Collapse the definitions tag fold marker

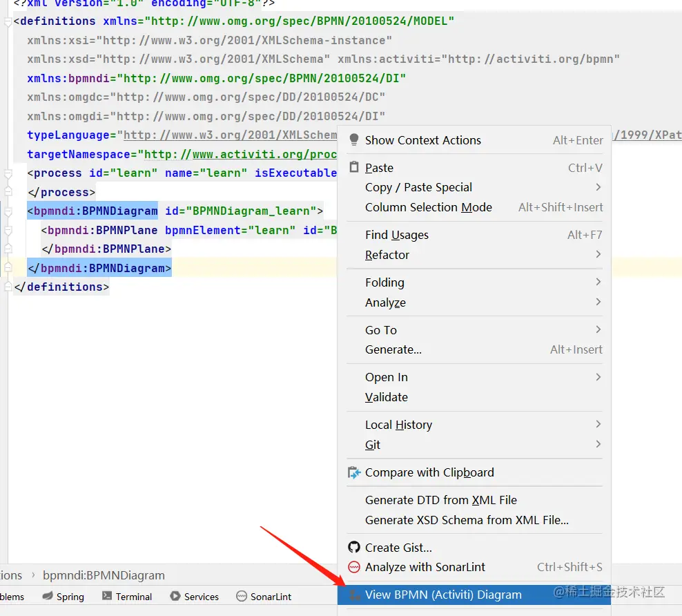coord(8,21)
